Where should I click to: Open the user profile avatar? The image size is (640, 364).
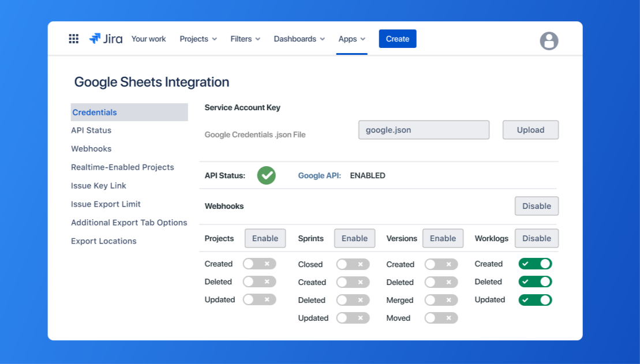(x=549, y=41)
